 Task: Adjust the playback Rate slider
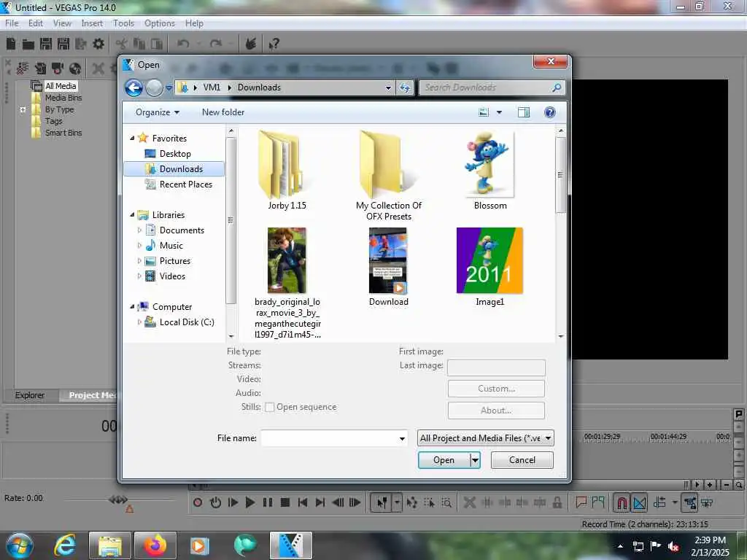pos(118,499)
